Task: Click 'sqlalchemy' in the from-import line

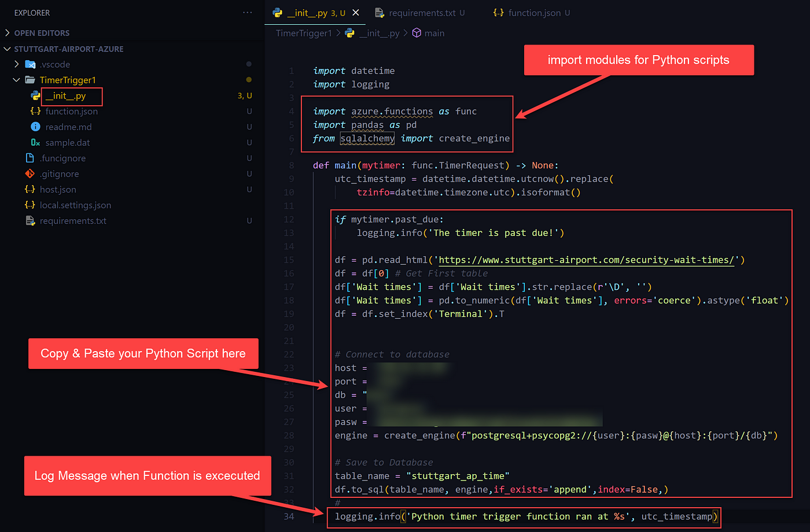Action: point(367,138)
